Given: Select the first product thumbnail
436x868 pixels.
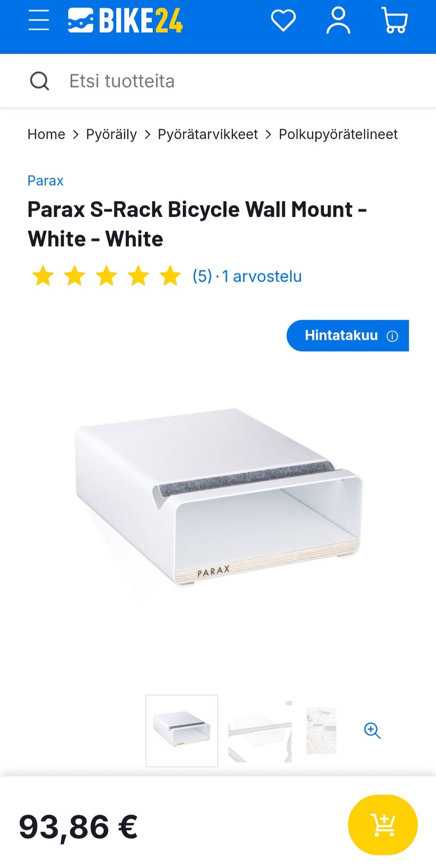Looking at the screenshot, I should [182, 731].
